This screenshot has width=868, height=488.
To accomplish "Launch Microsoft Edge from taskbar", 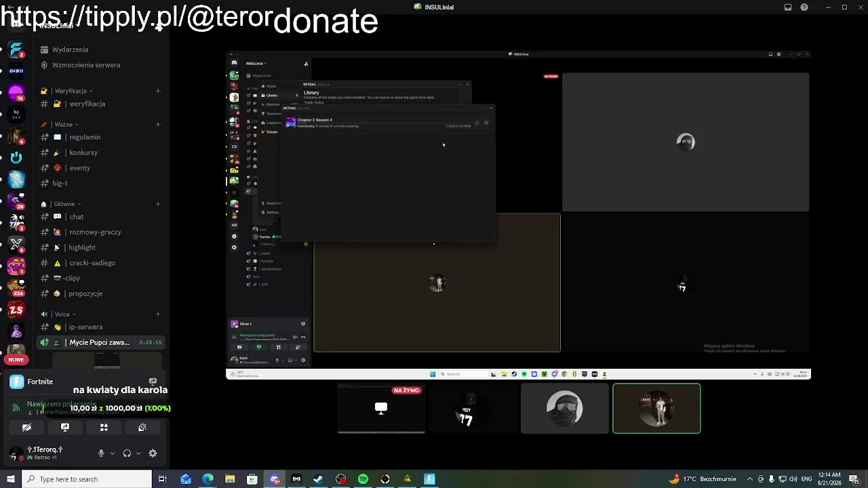I will coord(208,479).
